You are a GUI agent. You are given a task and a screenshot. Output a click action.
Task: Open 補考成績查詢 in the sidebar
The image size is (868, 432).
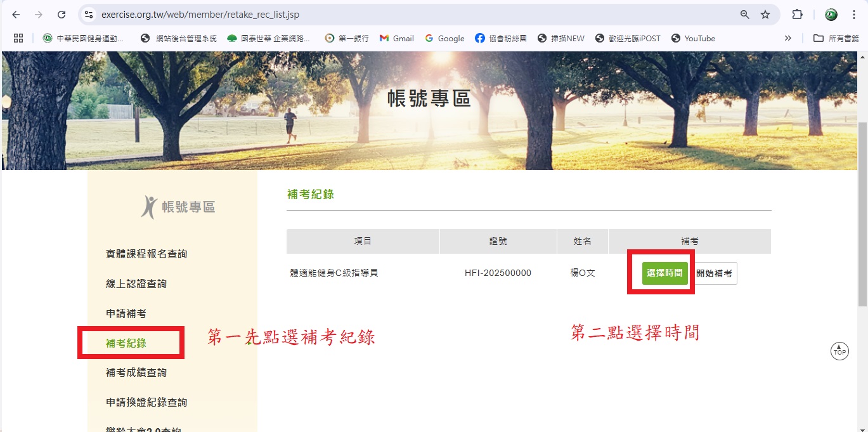pyautogui.click(x=136, y=372)
